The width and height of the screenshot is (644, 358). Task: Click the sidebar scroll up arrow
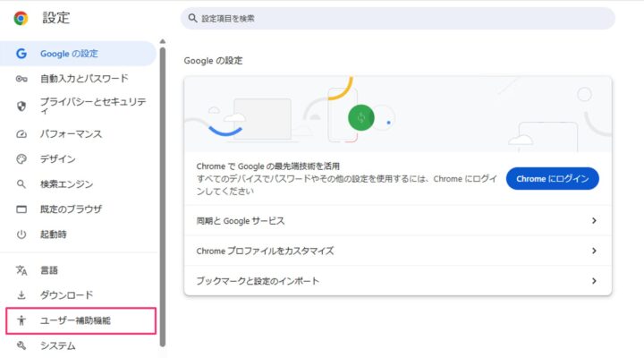click(x=163, y=41)
